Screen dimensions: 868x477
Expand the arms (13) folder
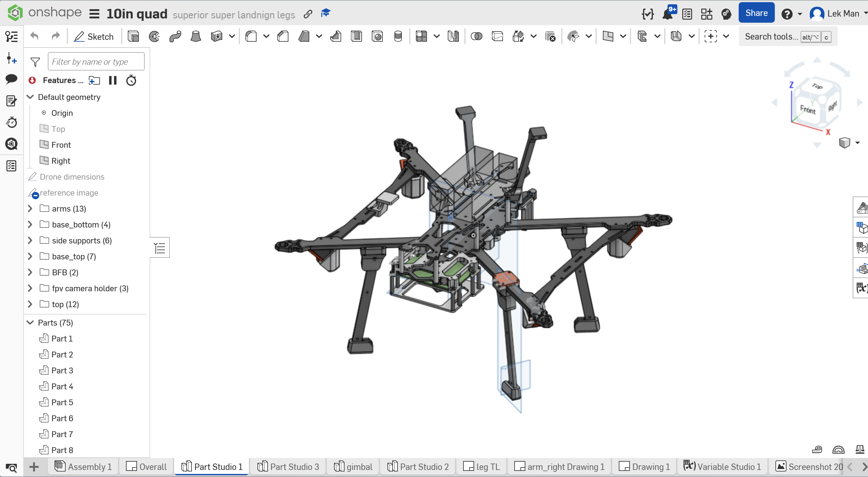pyautogui.click(x=30, y=209)
